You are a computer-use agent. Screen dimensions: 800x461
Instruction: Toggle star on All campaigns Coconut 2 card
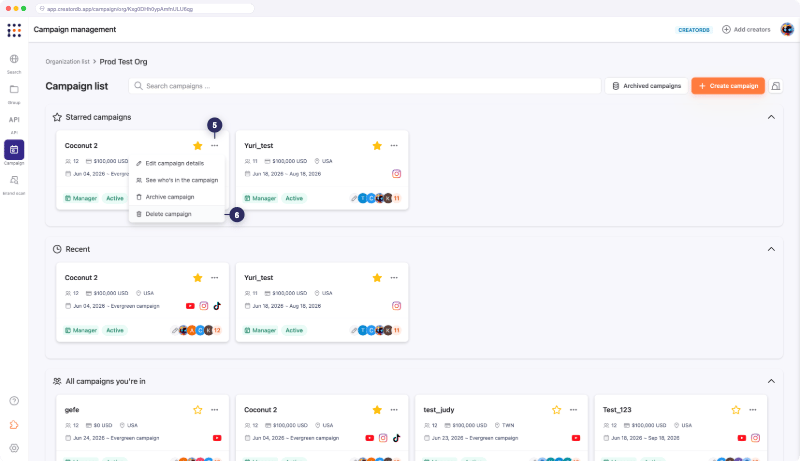(x=377, y=410)
